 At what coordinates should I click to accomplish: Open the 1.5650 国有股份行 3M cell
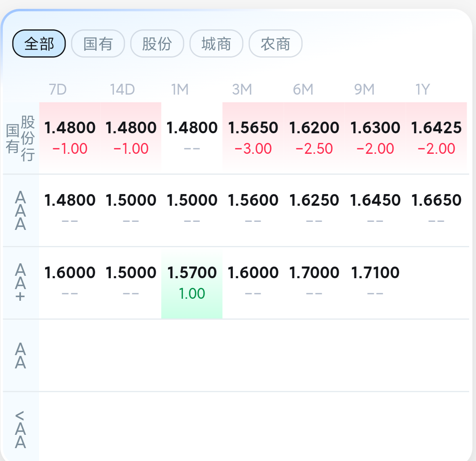253,137
